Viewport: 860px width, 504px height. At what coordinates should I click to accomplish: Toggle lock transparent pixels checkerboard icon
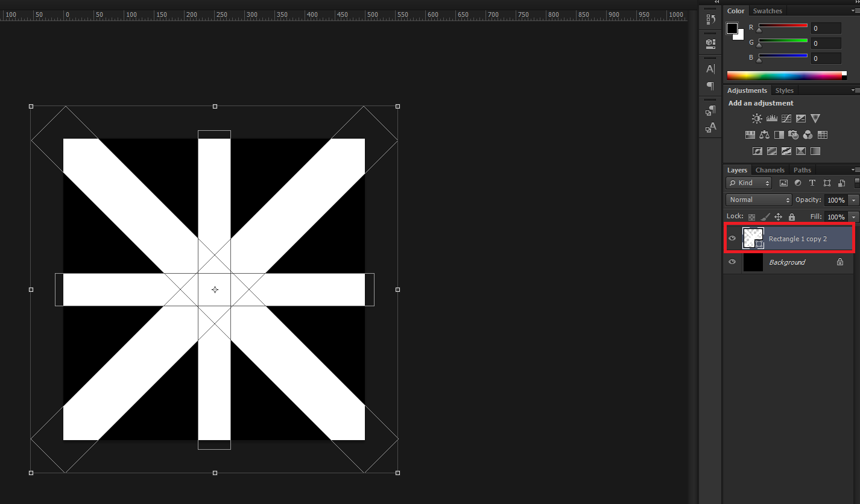751,217
